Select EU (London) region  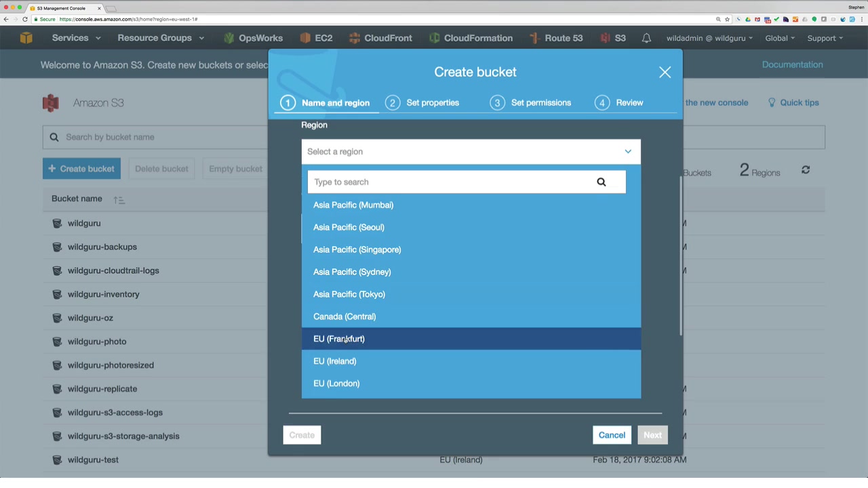click(x=471, y=384)
